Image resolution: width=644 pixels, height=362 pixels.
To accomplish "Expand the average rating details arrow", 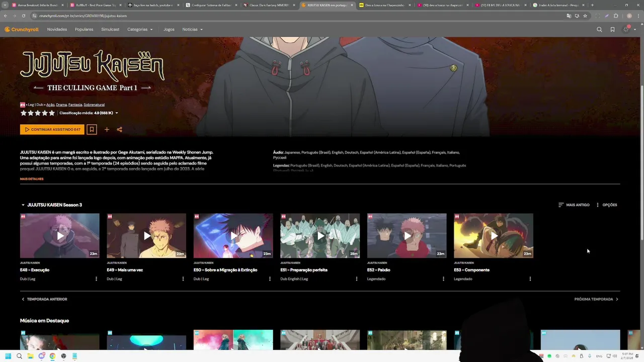I will [x=117, y=113].
